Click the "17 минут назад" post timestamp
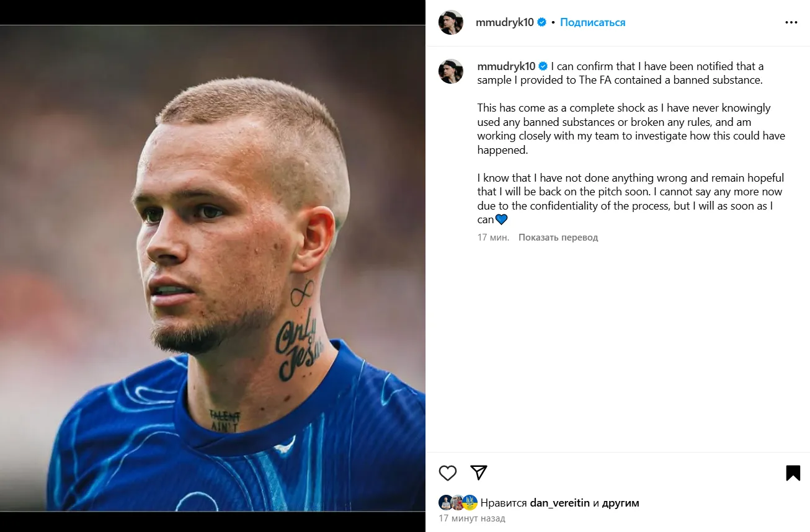Viewport: 810px width, 532px height. click(472, 518)
